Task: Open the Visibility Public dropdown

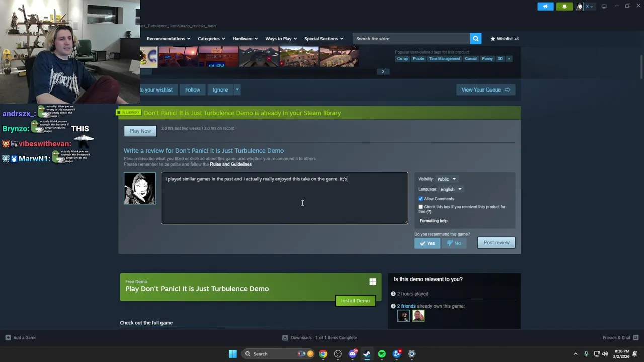Action: [446, 179]
